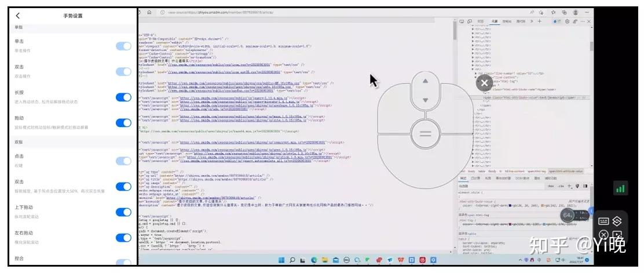Click the purple rgb color swatch in .html-tag rule
The width and height of the screenshot is (644, 273).
510,224
